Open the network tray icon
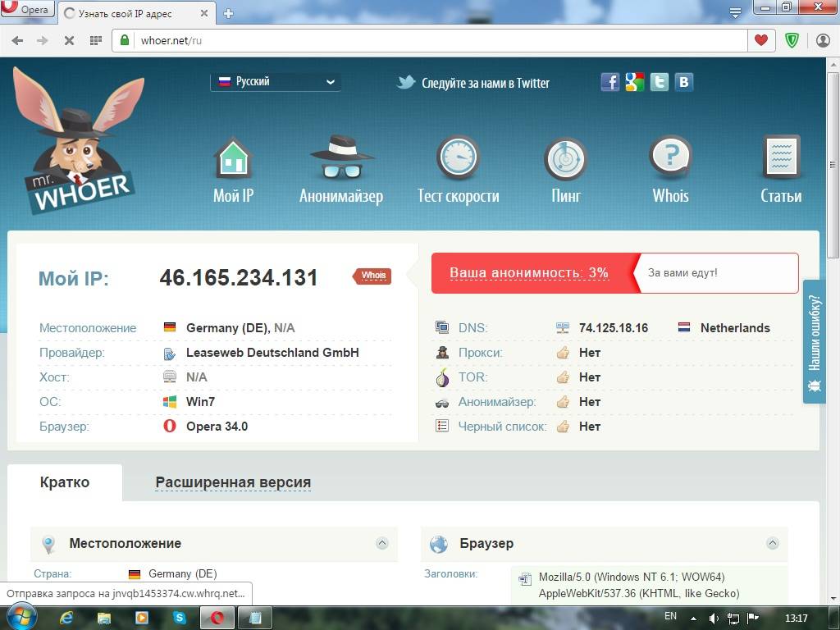 (x=733, y=619)
